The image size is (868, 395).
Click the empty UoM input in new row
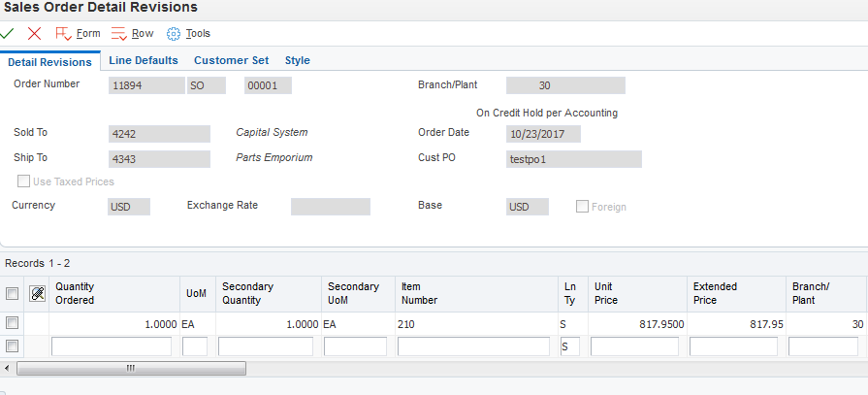point(195,346)
